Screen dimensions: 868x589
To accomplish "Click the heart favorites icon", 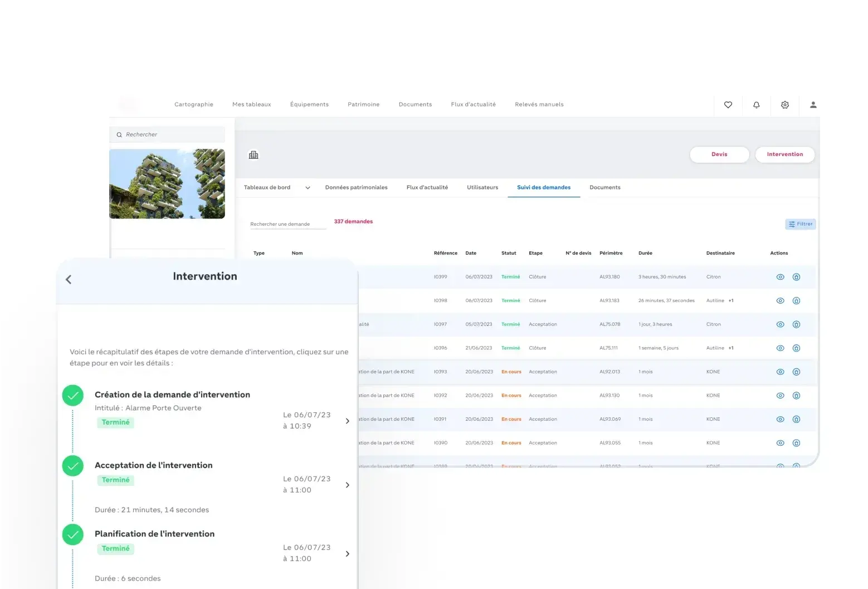I will (x=728, y=105).
